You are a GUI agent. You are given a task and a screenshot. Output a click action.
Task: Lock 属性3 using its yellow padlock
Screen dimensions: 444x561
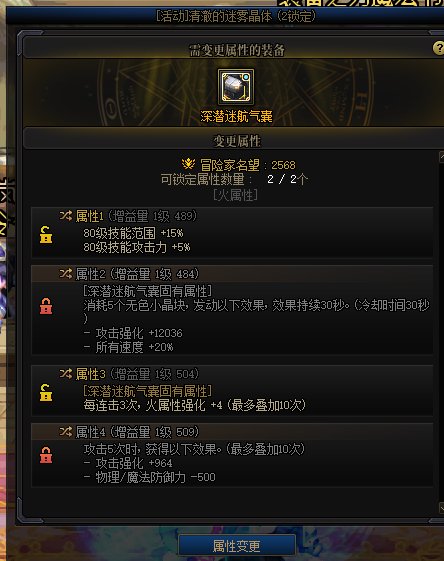[46, 392]
